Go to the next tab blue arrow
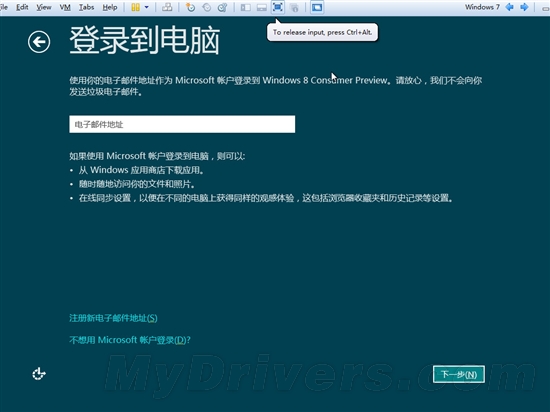The width and height of the screenshot is (550, 412). click(x=524, y=7)
